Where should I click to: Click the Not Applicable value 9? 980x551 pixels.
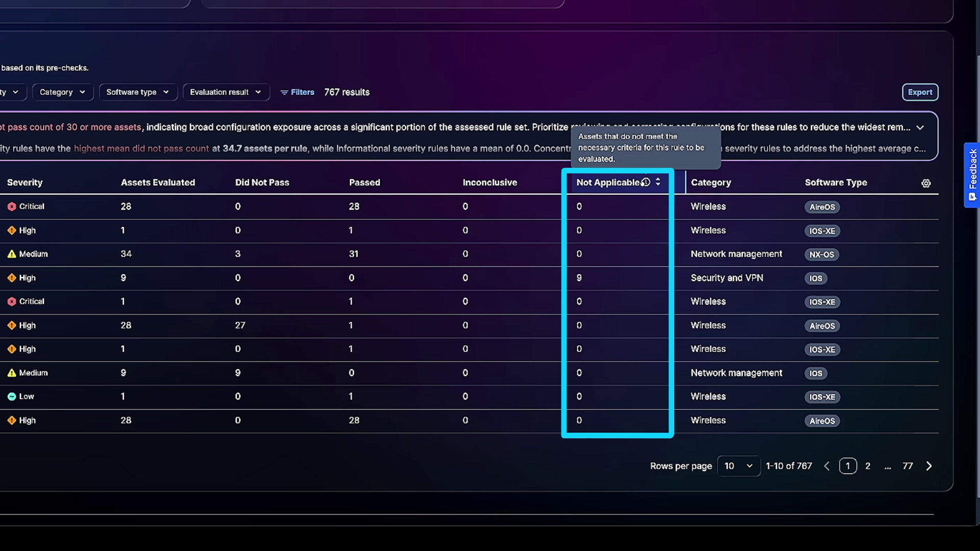click(579, 278)
